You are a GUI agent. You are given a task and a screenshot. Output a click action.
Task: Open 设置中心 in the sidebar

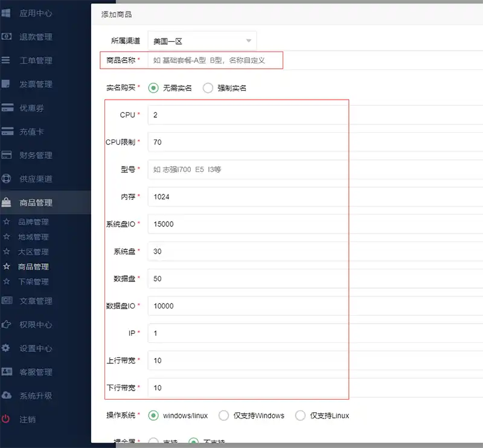pos(36,348)
